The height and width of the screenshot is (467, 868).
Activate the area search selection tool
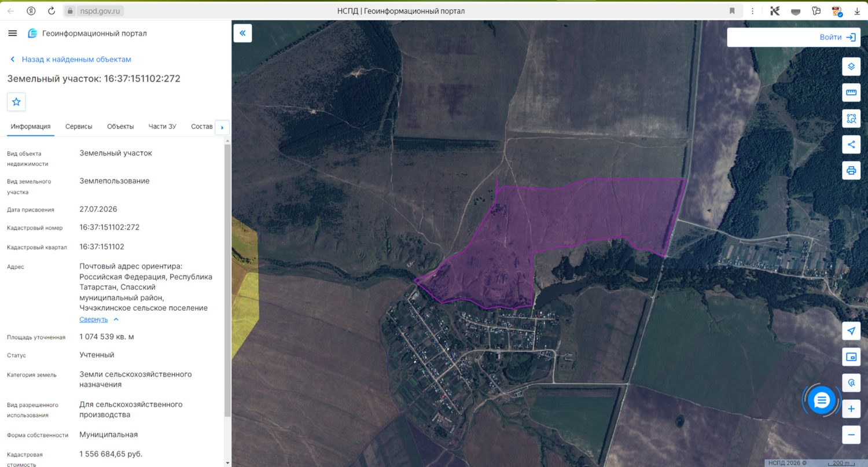(x=851, y=119)
